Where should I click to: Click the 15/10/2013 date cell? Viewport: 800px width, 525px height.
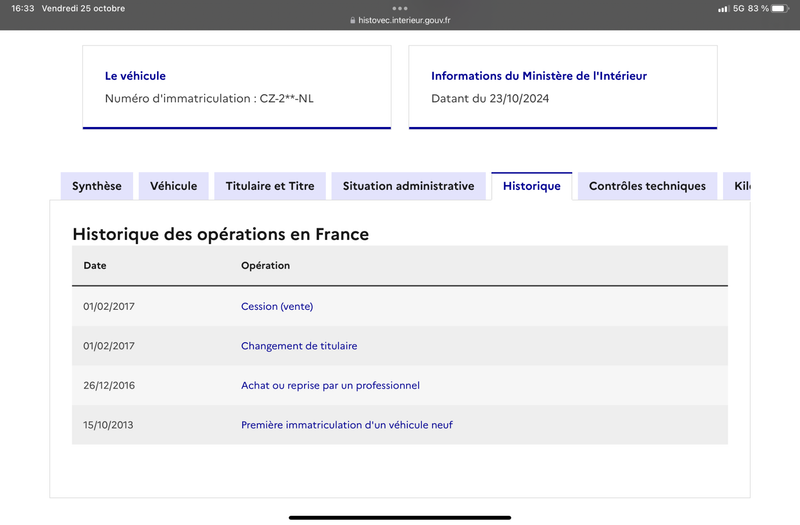pos(108,425)
